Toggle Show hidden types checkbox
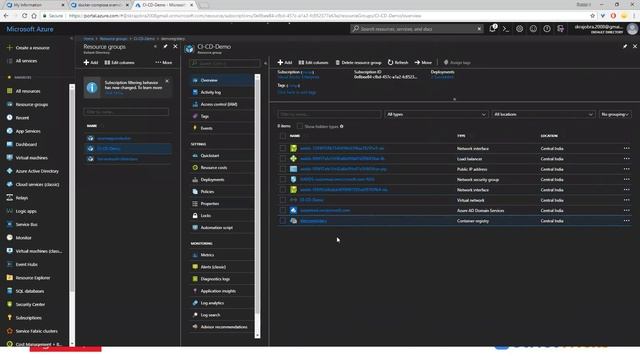640x360 pixels. [300, 127]
